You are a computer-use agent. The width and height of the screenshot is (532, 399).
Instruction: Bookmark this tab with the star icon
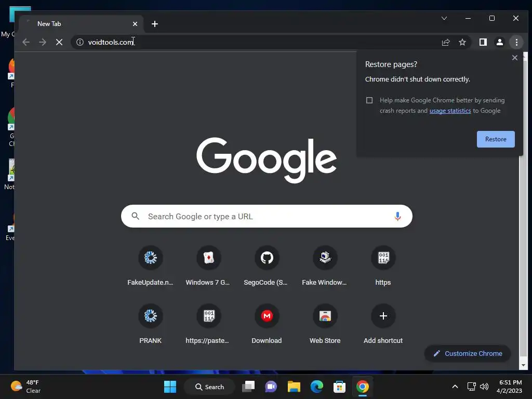[x=462, y=42]
